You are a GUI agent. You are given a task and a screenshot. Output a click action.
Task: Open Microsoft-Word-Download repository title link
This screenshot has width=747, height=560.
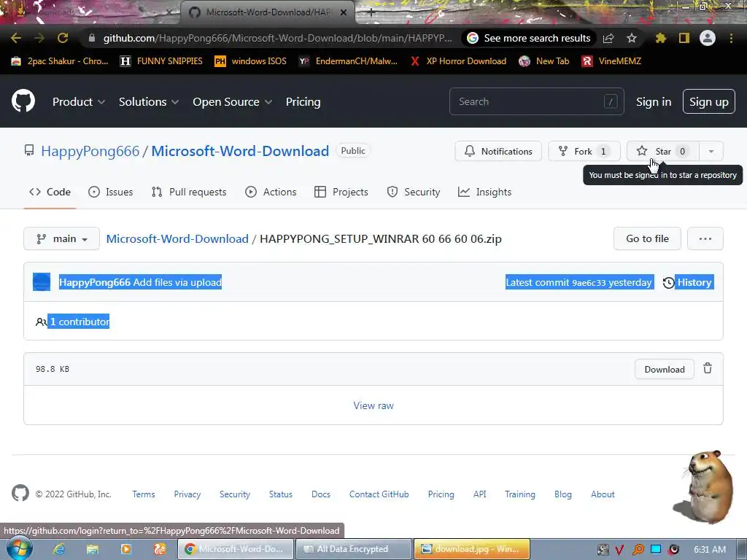(x=240, y=151)
